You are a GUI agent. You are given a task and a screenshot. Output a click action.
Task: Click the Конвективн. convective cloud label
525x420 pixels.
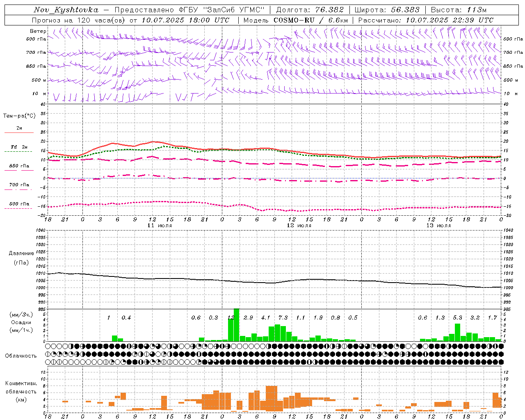coord(21,384)
